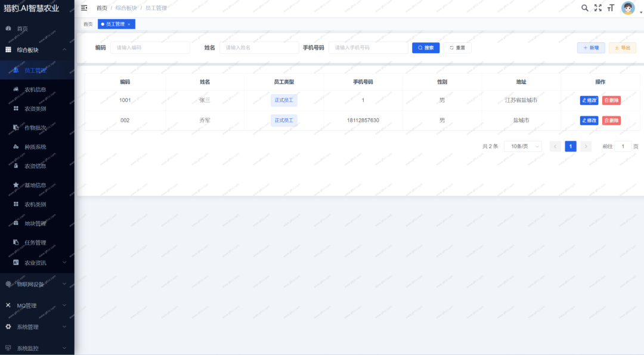Go to the next page arrow
Screen dimensions: 644x355
click(586, 146)
